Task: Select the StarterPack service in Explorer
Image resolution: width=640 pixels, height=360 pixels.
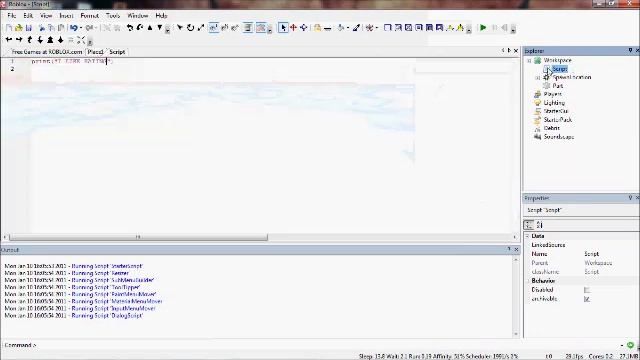Action: [558, 120]
